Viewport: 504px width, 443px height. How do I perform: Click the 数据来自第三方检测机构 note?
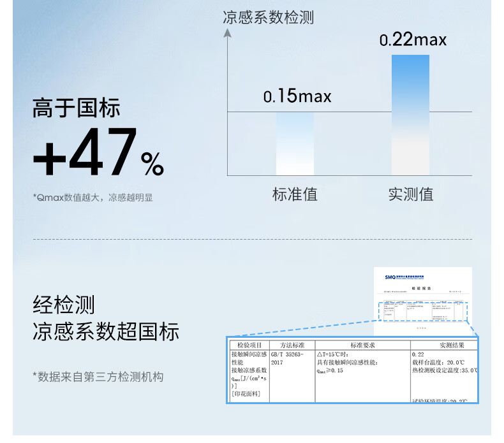(98, 377)
